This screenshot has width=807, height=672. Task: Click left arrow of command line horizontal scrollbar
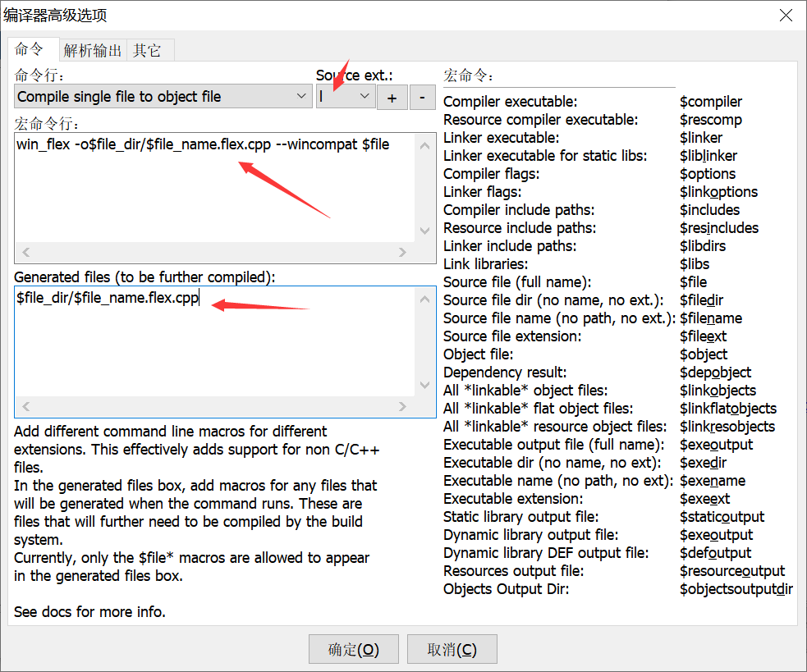26,252
